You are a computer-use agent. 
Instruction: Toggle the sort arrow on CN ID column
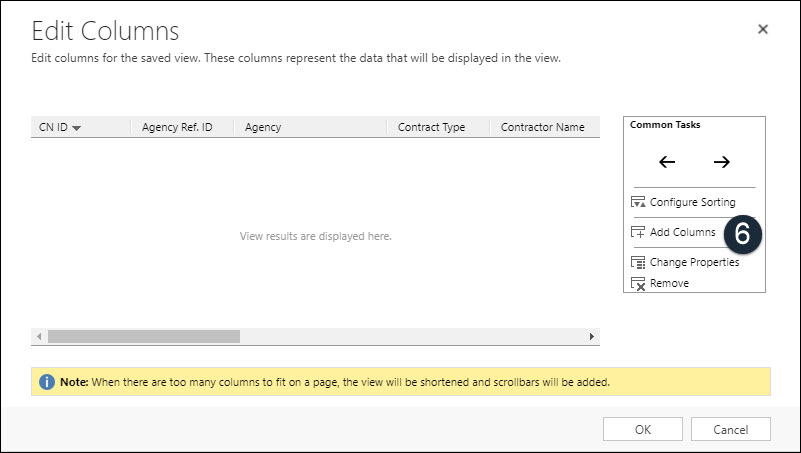[x=76, y=128]
